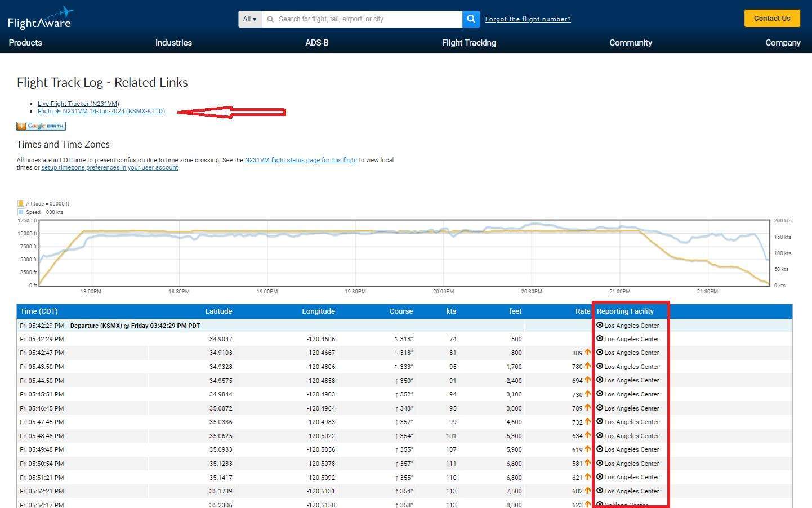Focus the flight search input field
812x508 pixels.
[362, 19]
